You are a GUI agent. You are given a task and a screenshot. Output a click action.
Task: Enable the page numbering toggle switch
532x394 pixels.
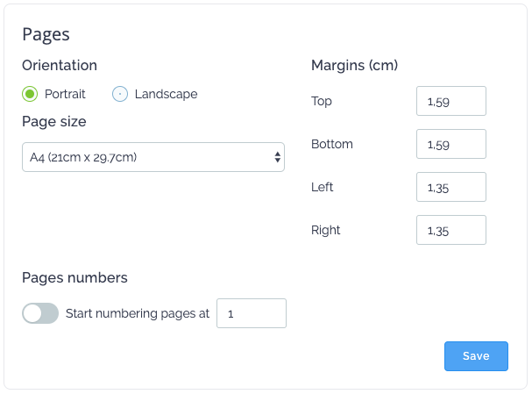point(40,313)
